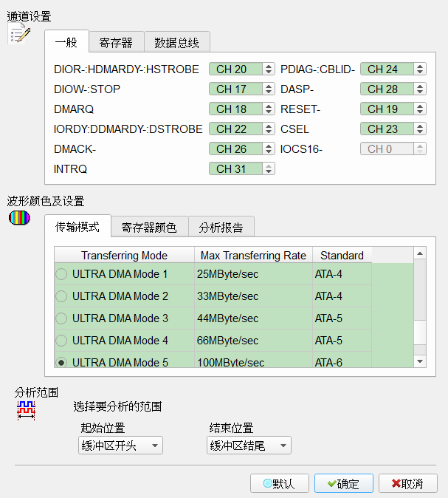Click the CH 28 value field
This screenshot has height=498, width=448.
[x=387, y=89]
